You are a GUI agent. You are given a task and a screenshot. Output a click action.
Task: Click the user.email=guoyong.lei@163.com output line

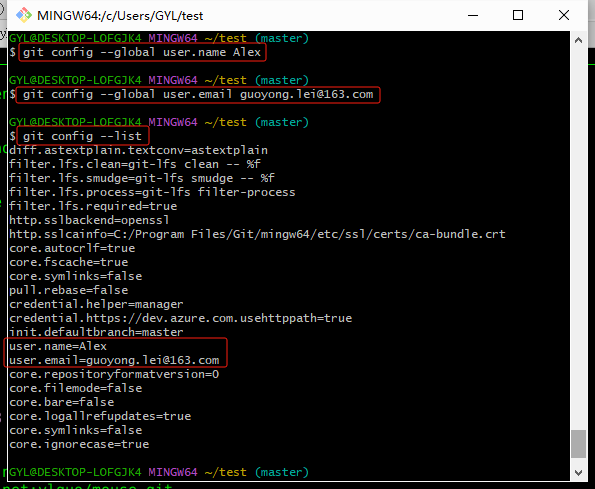coord(114,360)
